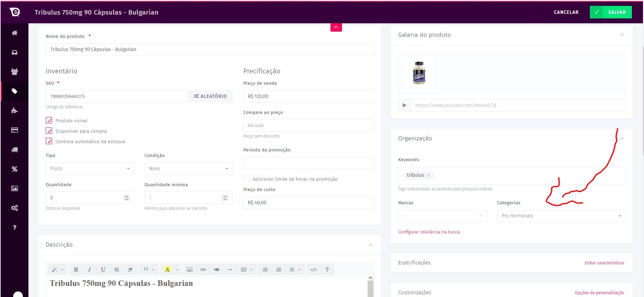Apply bold formatting in description editor

tap(76, 270)
